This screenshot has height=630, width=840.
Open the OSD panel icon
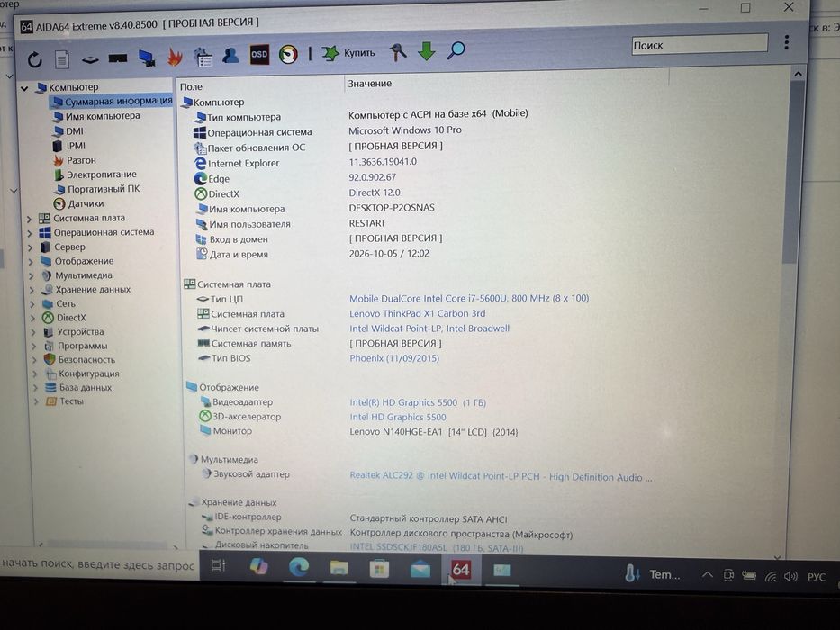259,54
